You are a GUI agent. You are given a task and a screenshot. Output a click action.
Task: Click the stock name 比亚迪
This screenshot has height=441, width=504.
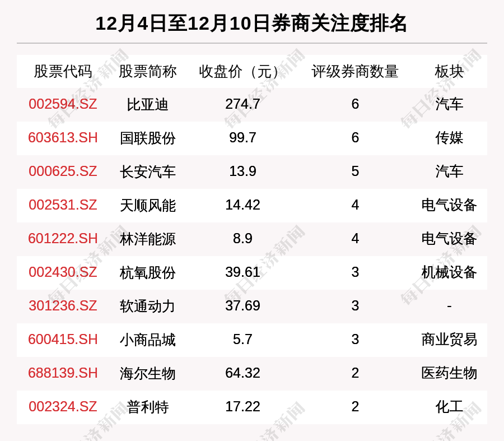tap(147, 105)
